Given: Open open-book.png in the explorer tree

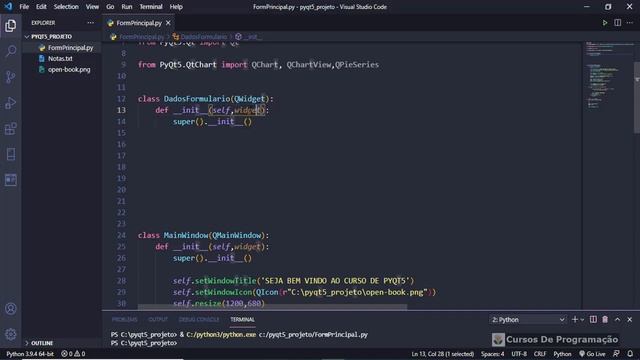Looking at the screenshot, I should pyautogui.click(x=69, y=69).
